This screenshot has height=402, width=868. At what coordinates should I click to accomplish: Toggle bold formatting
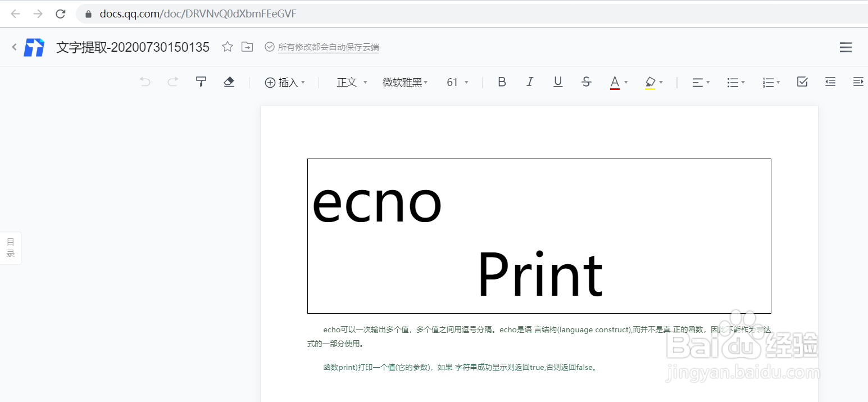(501, 82)
